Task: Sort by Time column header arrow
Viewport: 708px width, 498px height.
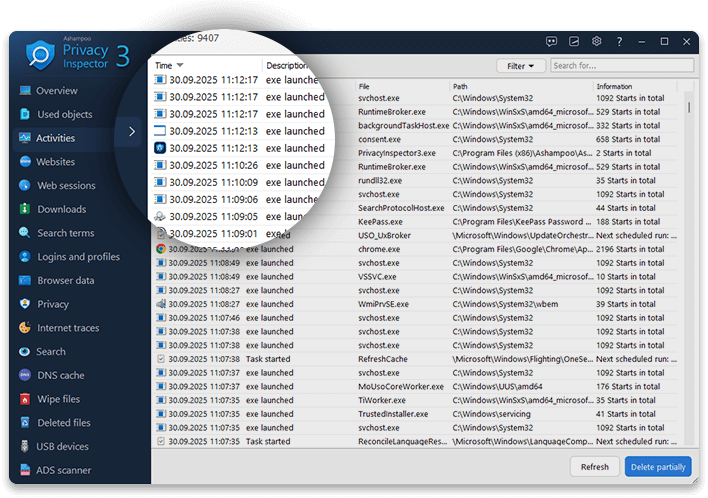Action: coord(180,65)
